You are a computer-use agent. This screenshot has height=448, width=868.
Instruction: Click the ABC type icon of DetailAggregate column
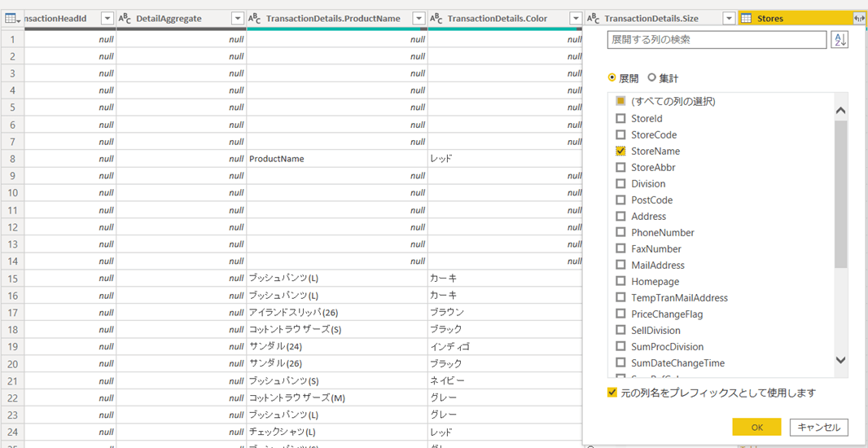(x=125, y=18)
